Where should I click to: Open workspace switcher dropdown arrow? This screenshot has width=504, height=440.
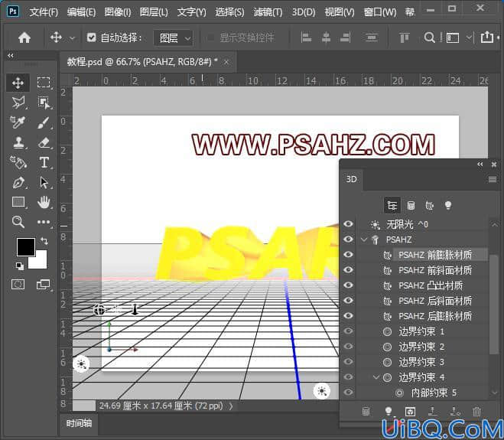click(470, 37)
